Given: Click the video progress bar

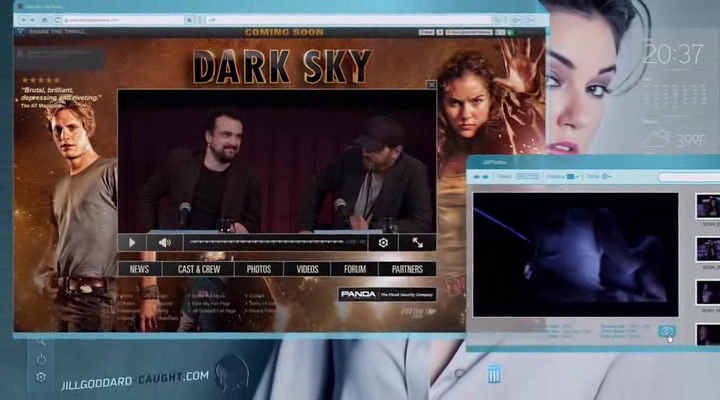Looking at the screenshot, I should coord(265,242).
